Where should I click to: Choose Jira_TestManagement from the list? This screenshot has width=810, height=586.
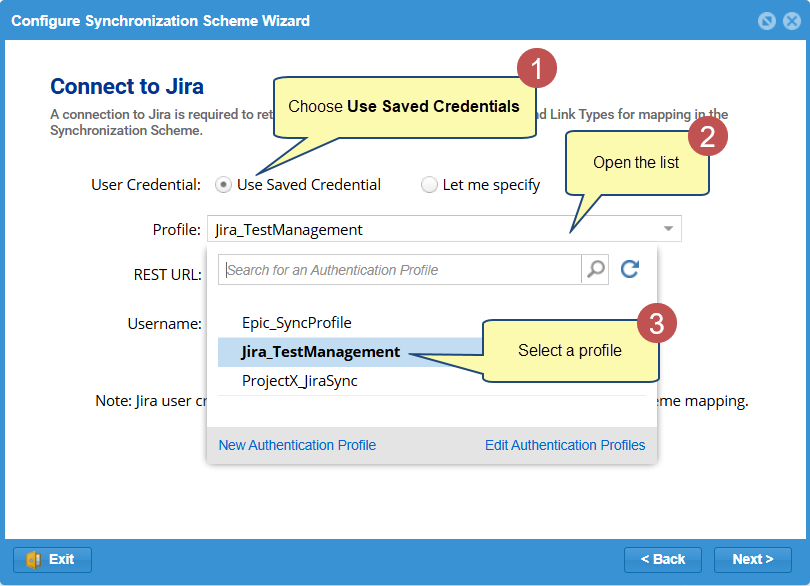[x=320, y=352]
